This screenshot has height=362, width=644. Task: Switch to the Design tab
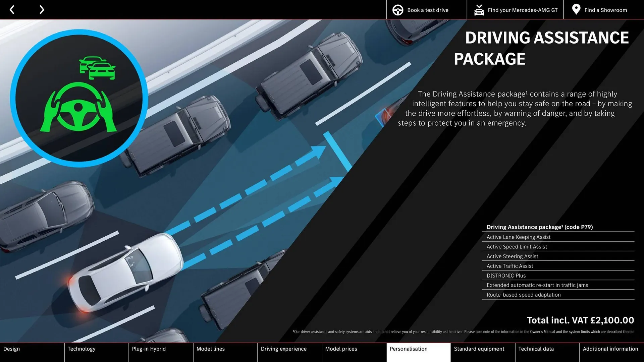12,349
